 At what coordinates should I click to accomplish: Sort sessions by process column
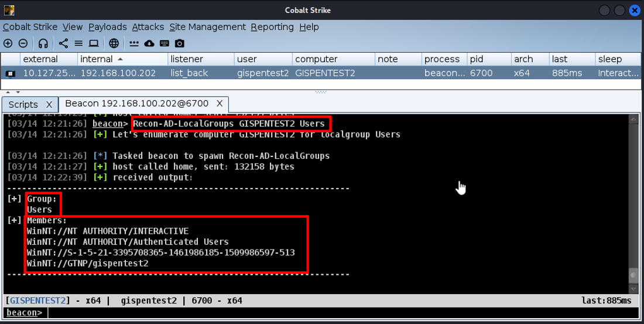pos(444,59)
